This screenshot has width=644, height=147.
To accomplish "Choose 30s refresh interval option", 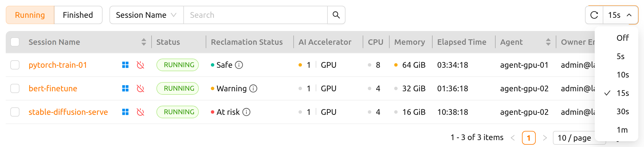I will (x=623, y=111).
